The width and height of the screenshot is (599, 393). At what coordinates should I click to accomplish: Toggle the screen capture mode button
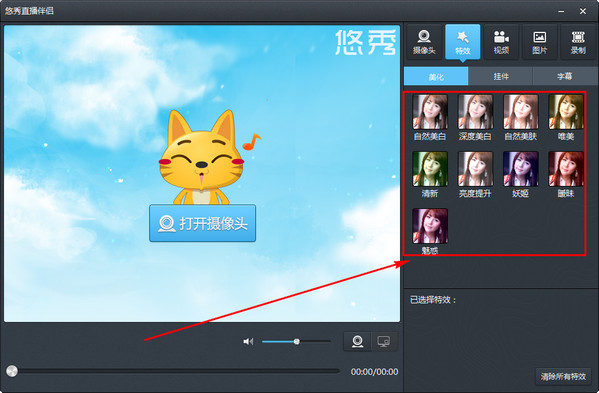point(384,341)
